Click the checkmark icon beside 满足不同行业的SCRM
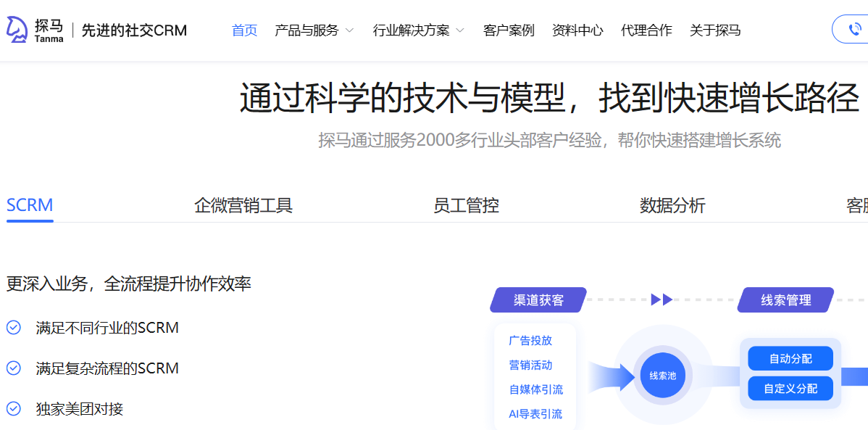The height and width of the screenshot is (430, 868). click(14, 328)
